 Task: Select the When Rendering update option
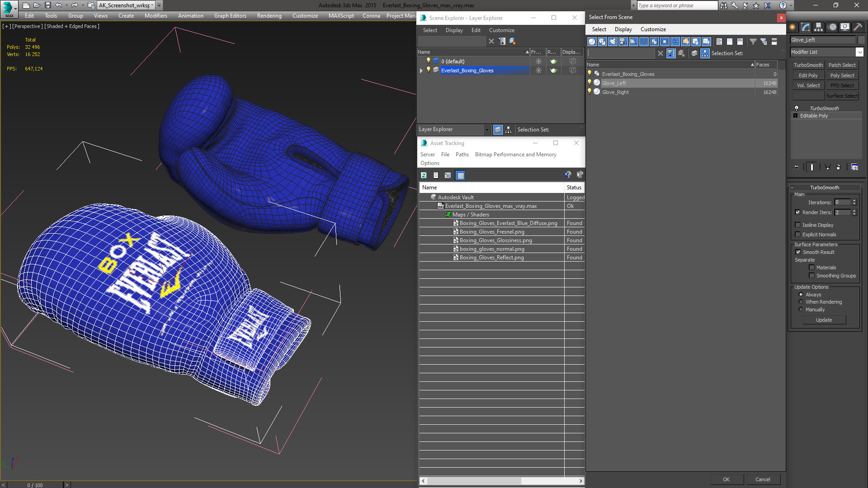point(801,302)
